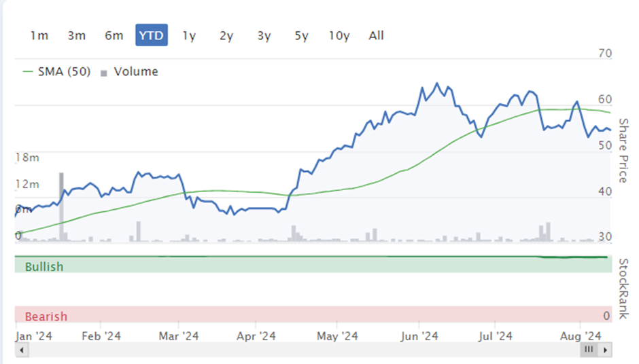Click the Apr '24 axis label
The height and width of the screenshot is (364, 639).
tap(256, 336)
